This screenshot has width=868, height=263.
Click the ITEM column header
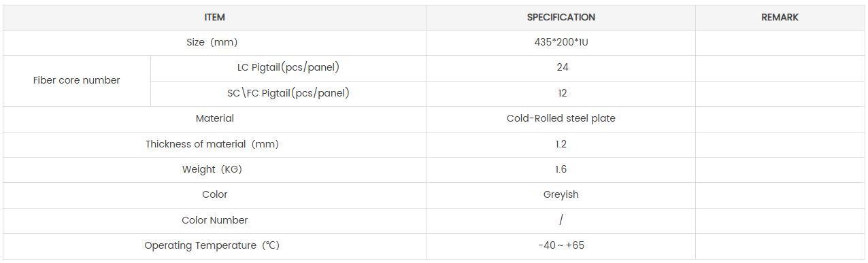(214, 18)
